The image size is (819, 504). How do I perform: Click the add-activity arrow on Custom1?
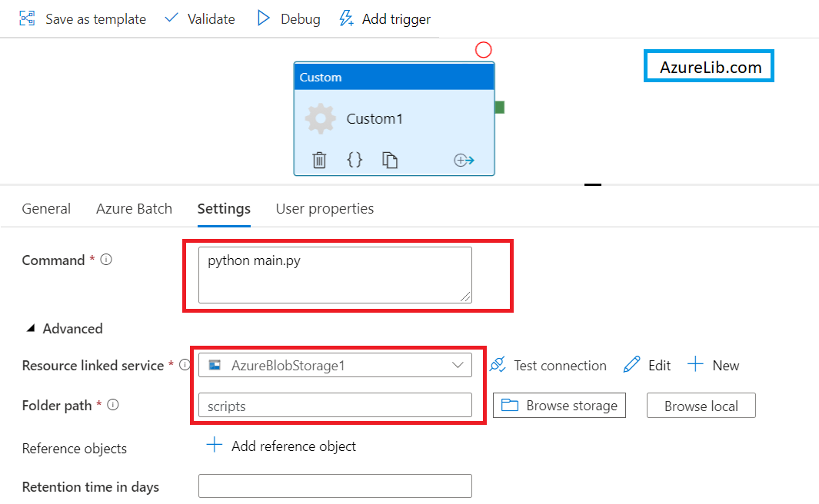[464, 160]
